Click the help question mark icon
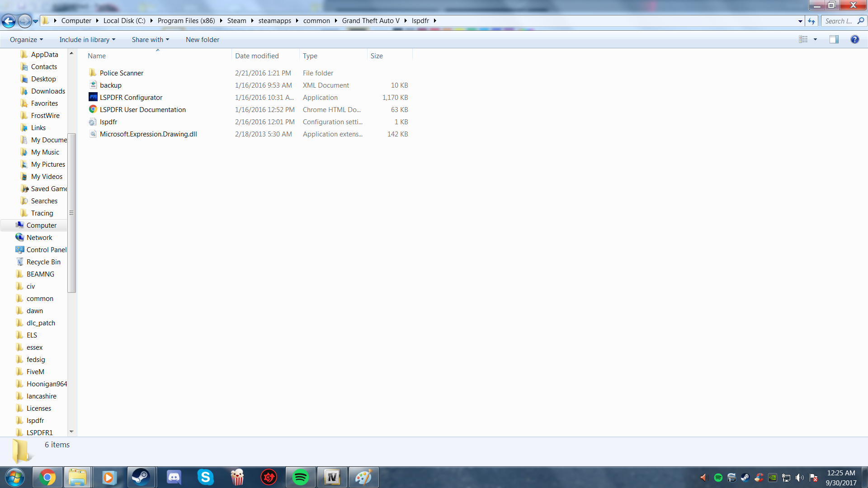This screenshot has width=868, height=488. click(x=854, y=40)
